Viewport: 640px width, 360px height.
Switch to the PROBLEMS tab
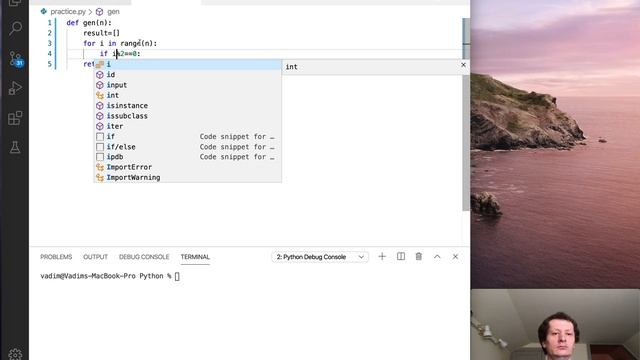click(x=56, y=257)
